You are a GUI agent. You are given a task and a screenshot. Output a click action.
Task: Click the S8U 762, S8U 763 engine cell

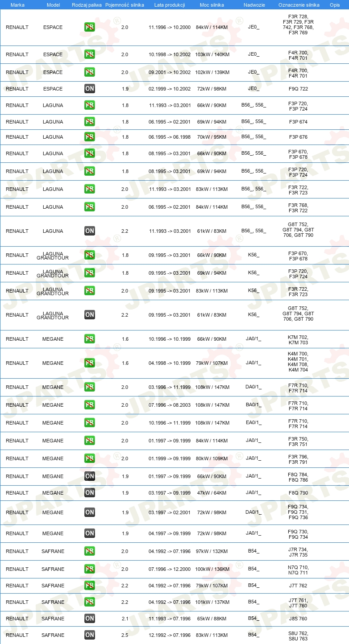click(x=298, y=636)
